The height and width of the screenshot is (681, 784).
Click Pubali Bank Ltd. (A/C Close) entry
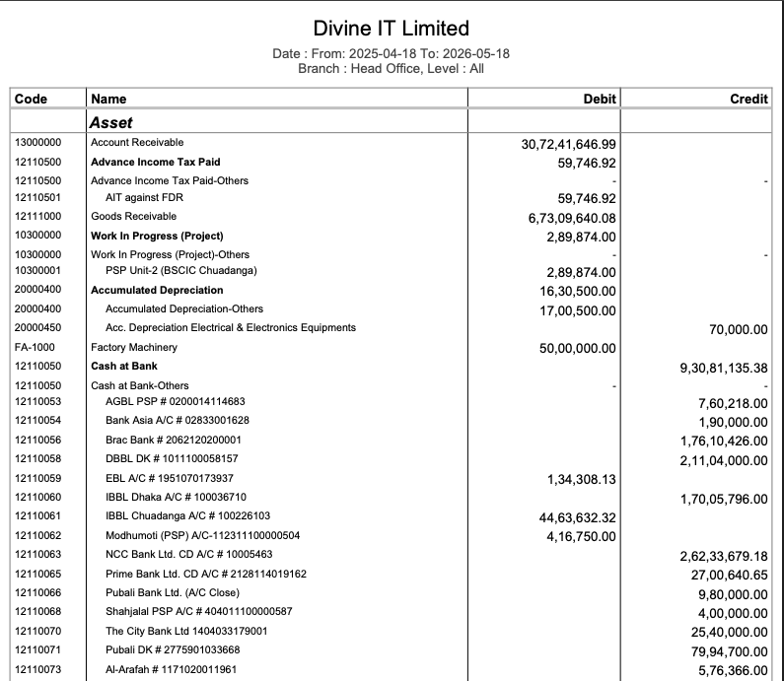pyautogui.click(x=172, y=592)
